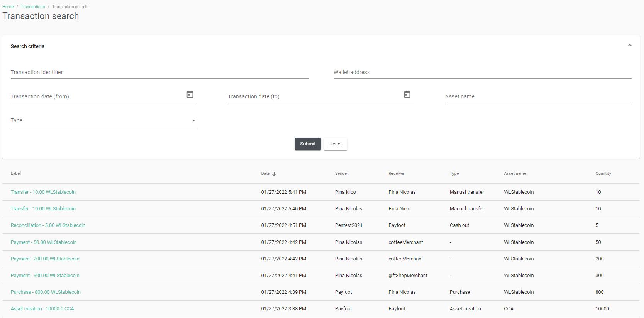Open the Type dropdown
644x318 pixels.
tap(104, 120)
